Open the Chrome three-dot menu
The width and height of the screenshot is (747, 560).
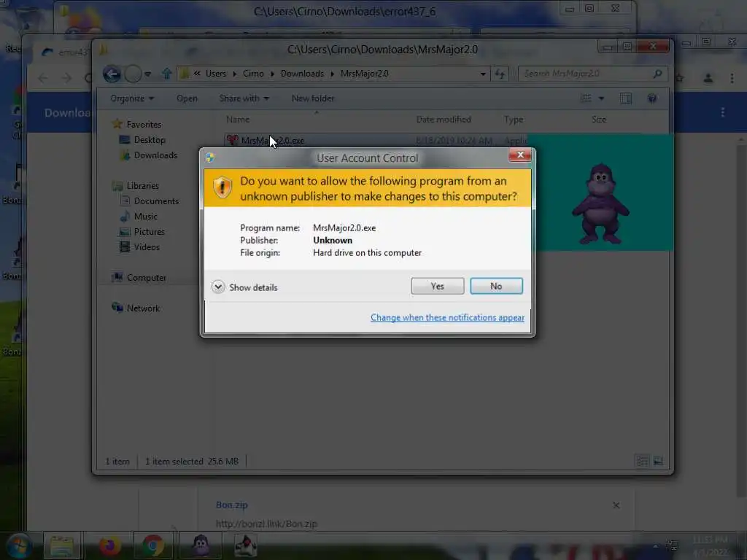click(732, 78)
